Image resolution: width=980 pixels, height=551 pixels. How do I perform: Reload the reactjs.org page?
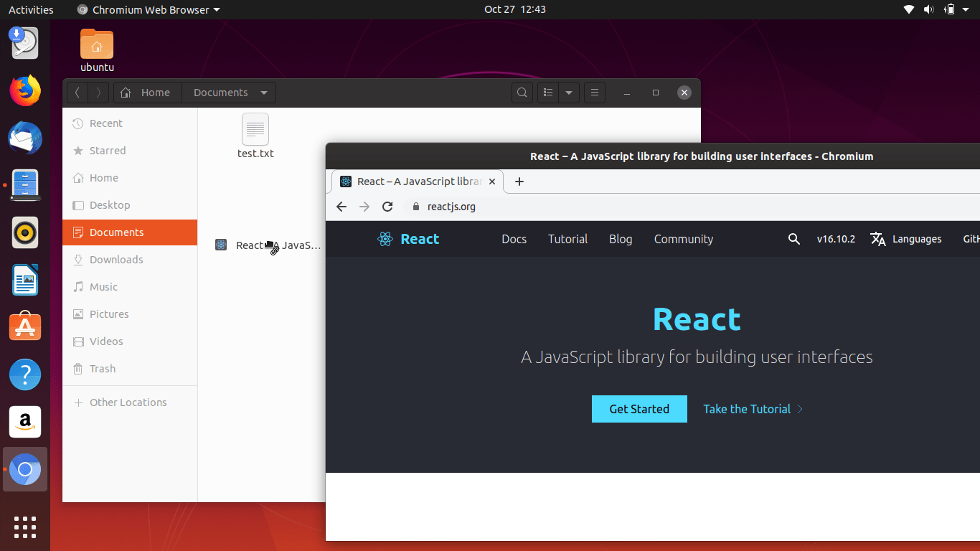[x=387, y=206]
